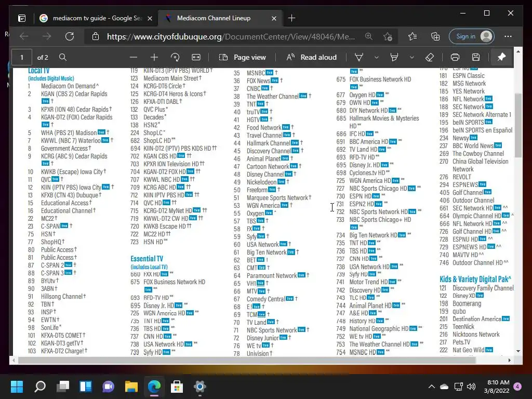Screen dimensions: 532x399
Task: Open the Page view options
Action: point(243,57)
